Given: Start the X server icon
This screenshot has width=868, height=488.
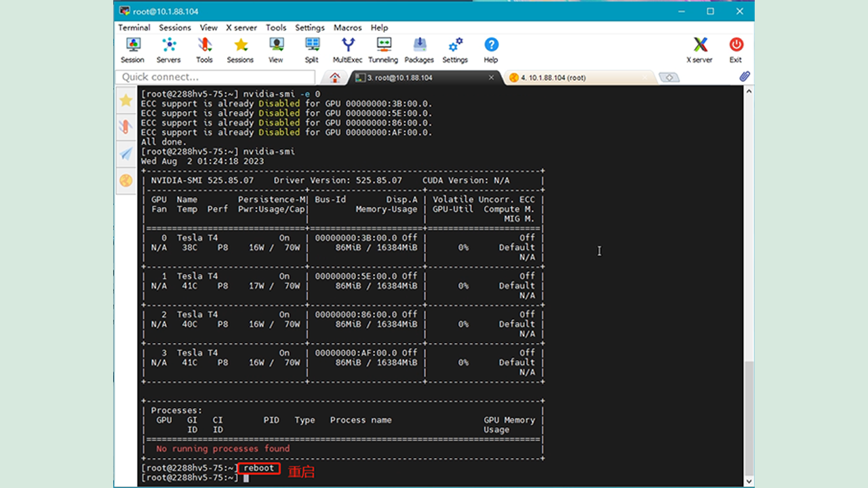Looking at the screenshot, I should pyautogui.click(x=700, y=50).
